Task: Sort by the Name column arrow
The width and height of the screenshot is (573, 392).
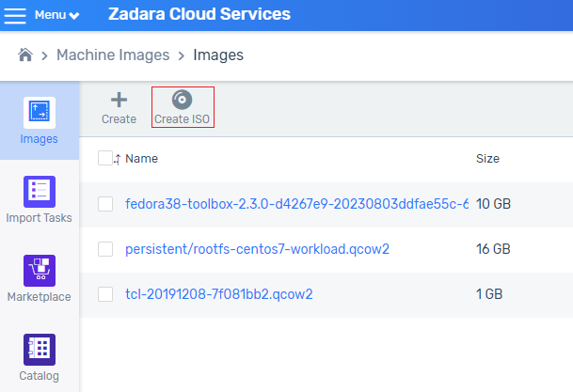Action: tap(117, 159)
